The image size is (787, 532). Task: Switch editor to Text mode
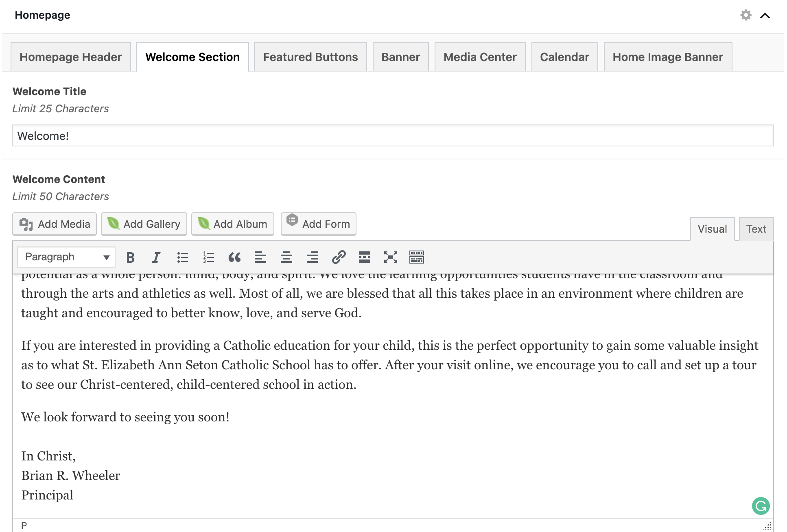coord(756,229)
